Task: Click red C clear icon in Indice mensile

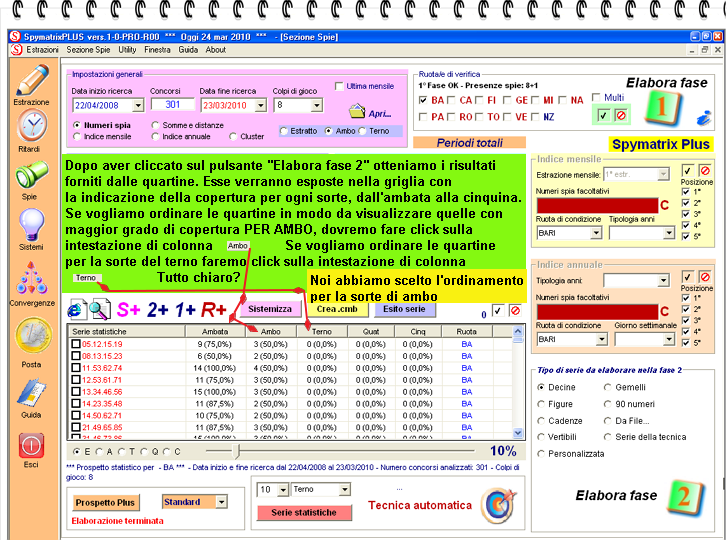Action: point(664,205)
